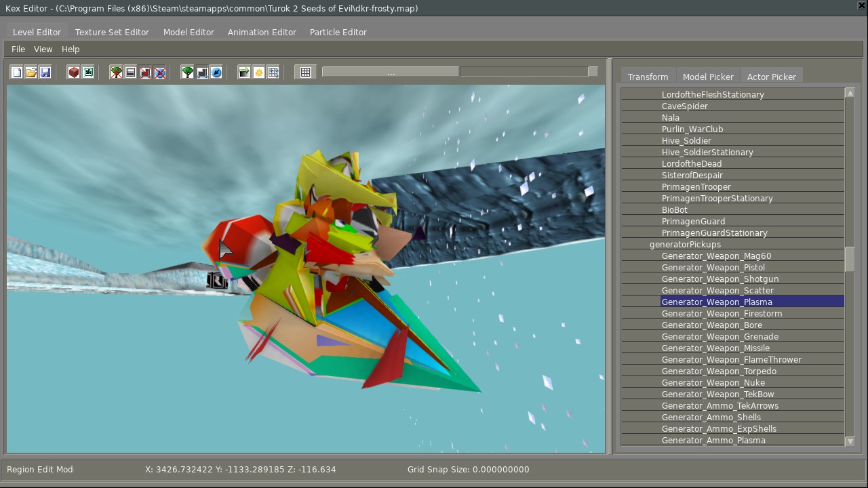This screenshot has width=868, height=488.
Task: Select Generator_Weapon_Firestorm in actor list
Action: 722,314
